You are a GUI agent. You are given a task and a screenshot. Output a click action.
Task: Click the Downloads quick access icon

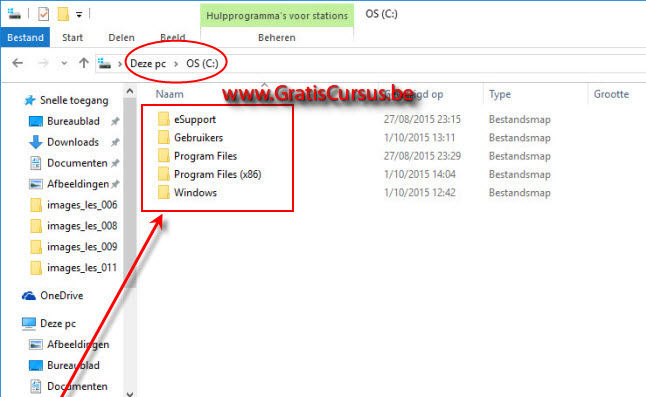[x=36, y=142]
